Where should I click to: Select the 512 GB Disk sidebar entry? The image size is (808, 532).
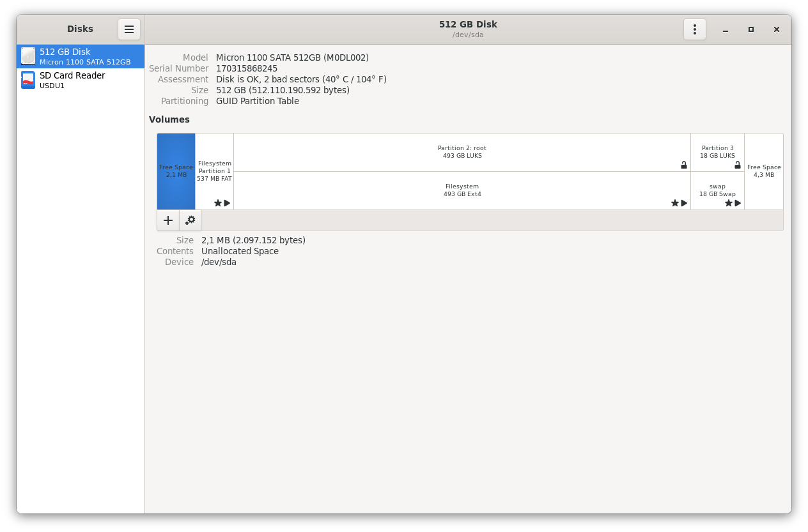80,56
